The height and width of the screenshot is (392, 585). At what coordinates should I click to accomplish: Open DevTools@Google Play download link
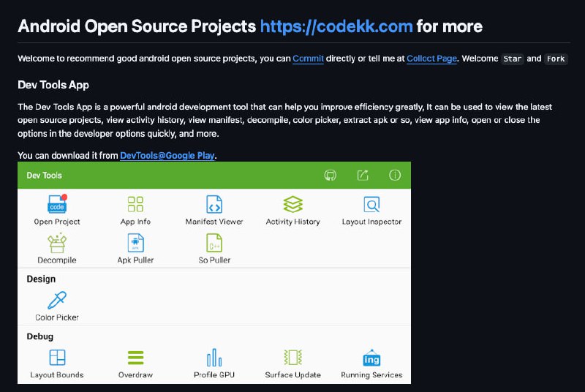click(167, 155)
